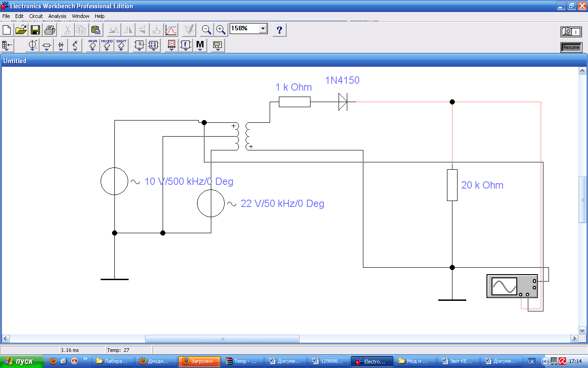Open the Edit menu
The height and width of the screenshot is (368, 588).
19,16
